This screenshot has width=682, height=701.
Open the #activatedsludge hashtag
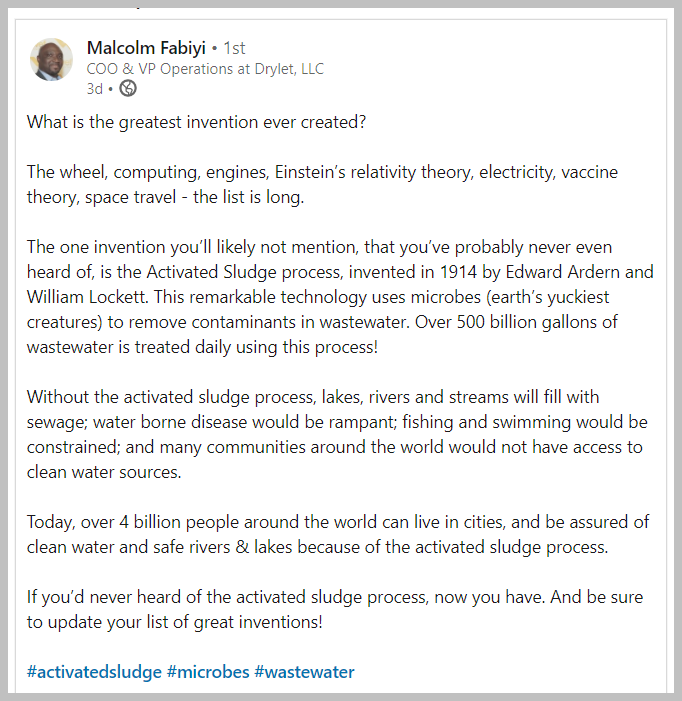(94, 671)
